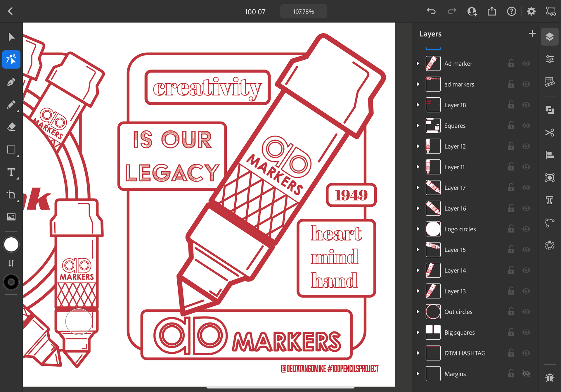Select the Layer 12 name

click(x=455, y=146)
